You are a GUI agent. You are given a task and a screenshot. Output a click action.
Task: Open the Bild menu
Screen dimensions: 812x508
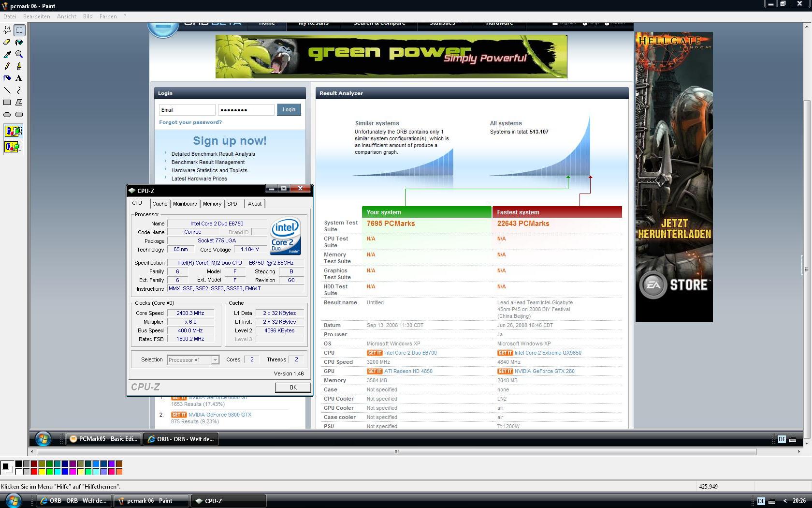[x=88, y=16]
